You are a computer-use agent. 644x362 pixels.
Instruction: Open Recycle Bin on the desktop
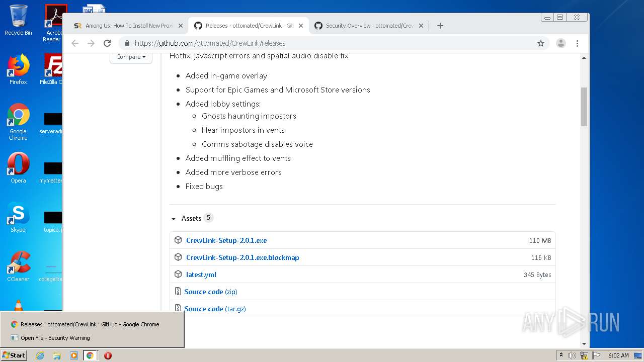coord(18,21)
